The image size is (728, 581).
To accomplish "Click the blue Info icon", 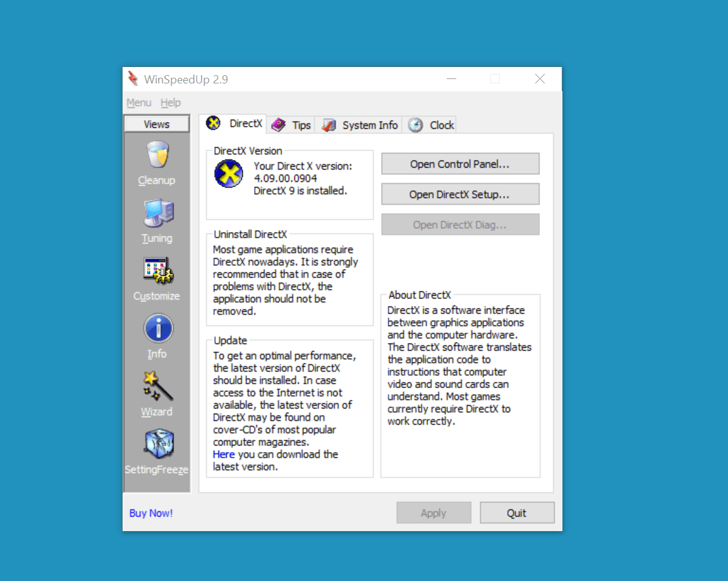I will click(159, 328).
